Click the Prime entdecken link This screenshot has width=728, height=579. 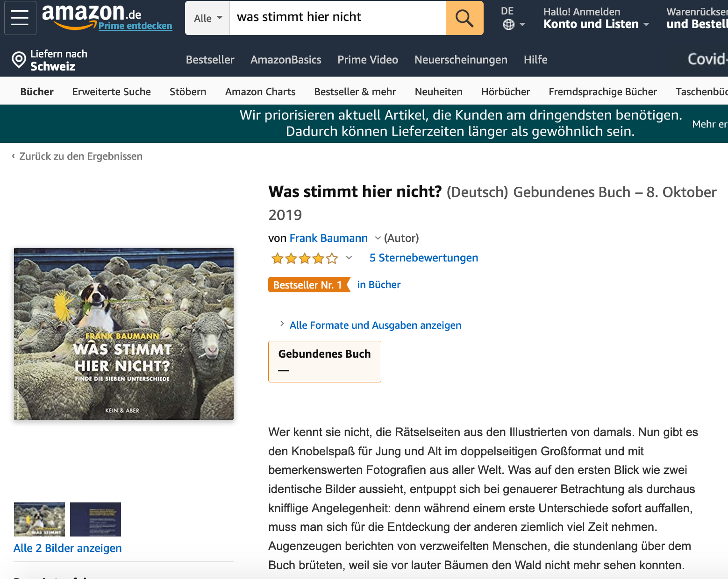[135, 26]
